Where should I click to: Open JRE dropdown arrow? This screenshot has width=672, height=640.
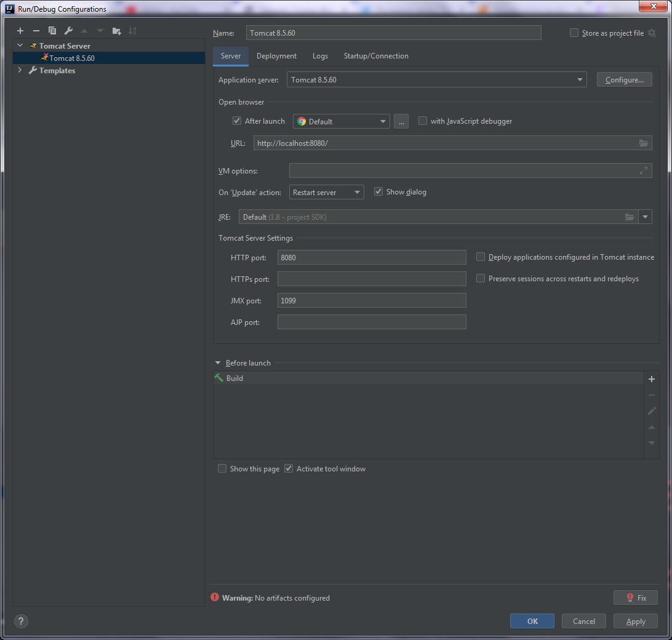(x=645, y=217)
